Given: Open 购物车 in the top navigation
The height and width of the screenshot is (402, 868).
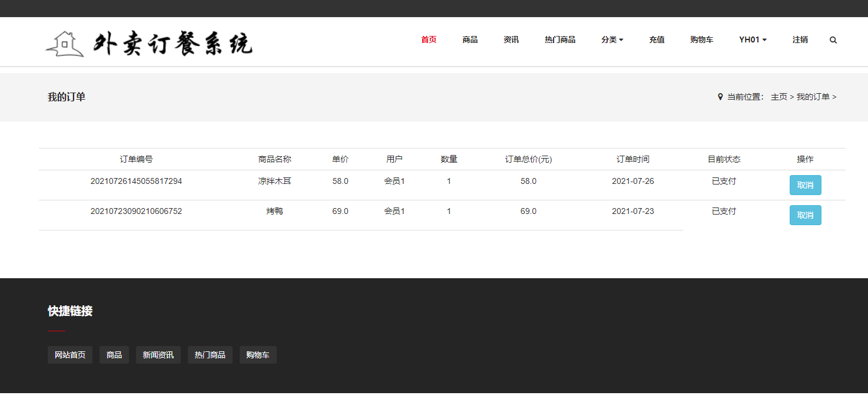Looking at the screenshot, I should pyautogui.click(x=701, y=40).
